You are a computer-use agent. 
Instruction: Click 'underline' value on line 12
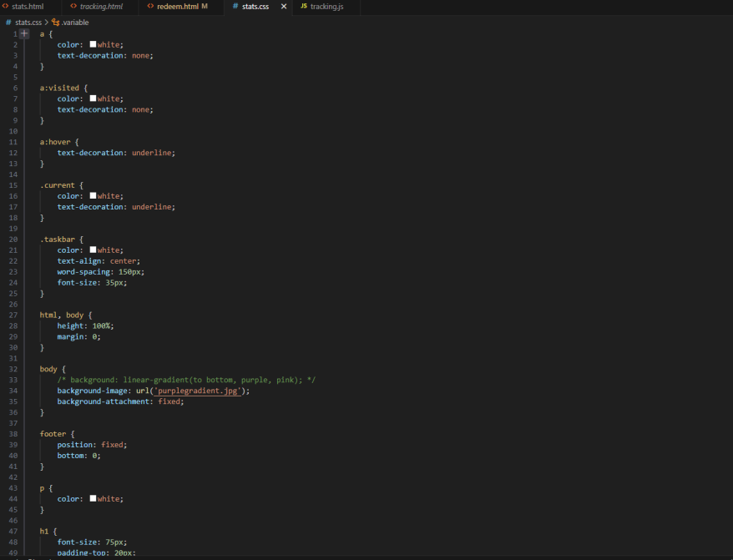coord(151,153)
